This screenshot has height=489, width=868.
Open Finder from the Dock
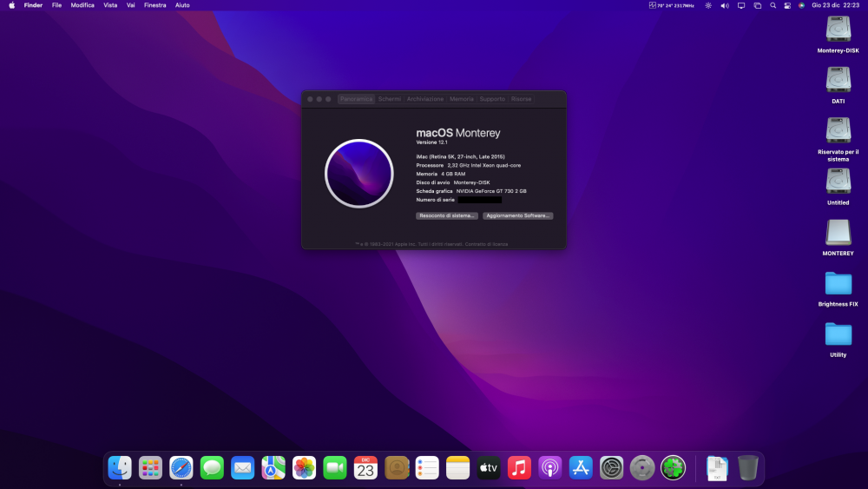pyautogui.click(x=120, y=468)
